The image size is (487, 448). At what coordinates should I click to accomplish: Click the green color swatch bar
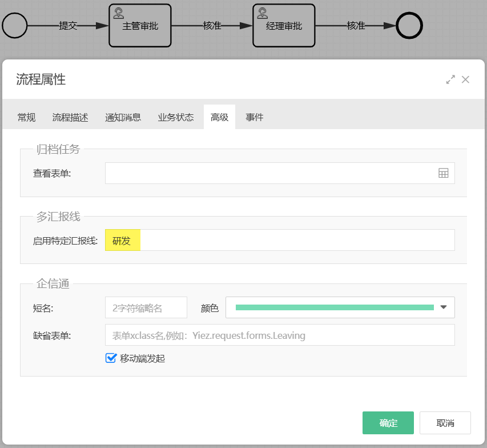click(331, 307)
